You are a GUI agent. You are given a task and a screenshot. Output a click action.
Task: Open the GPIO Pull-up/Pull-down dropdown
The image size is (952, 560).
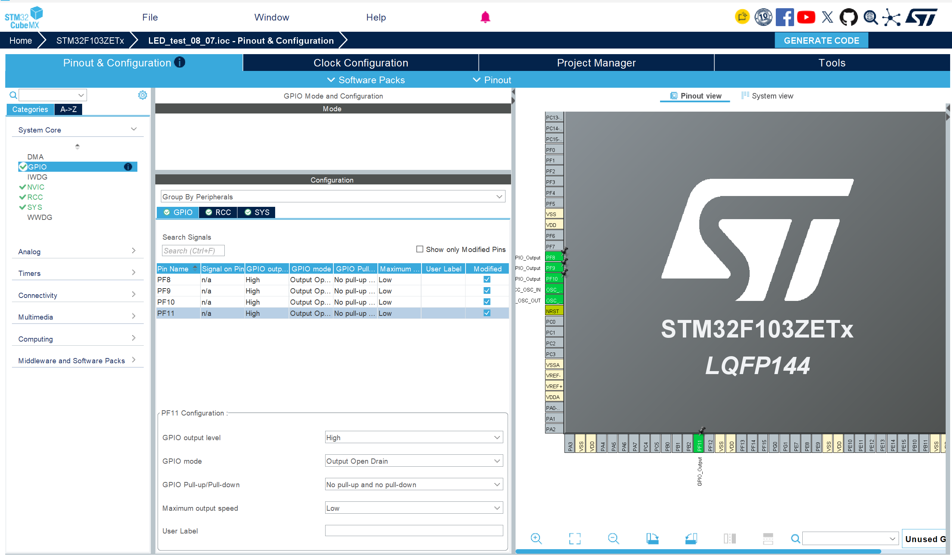click(x=414, y=484)
